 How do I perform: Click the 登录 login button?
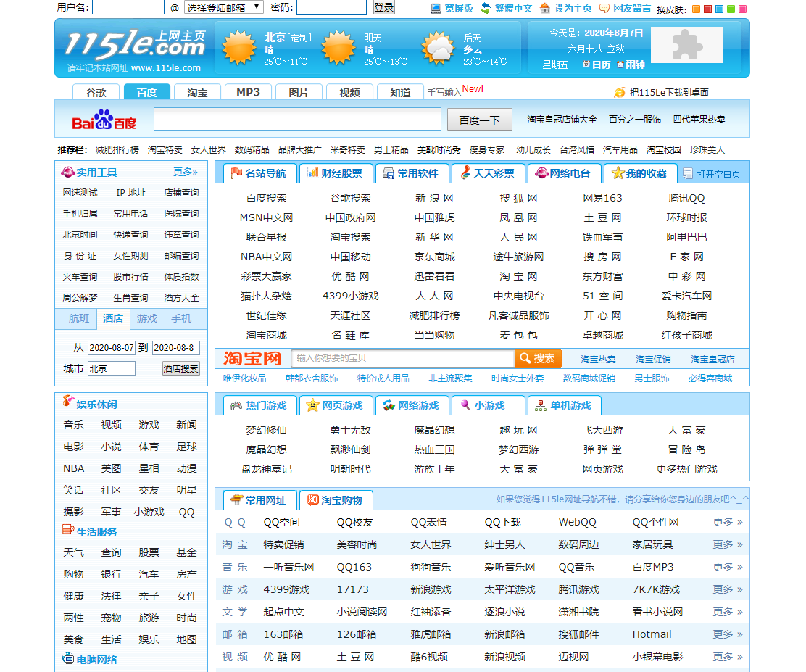click(383, 8)
